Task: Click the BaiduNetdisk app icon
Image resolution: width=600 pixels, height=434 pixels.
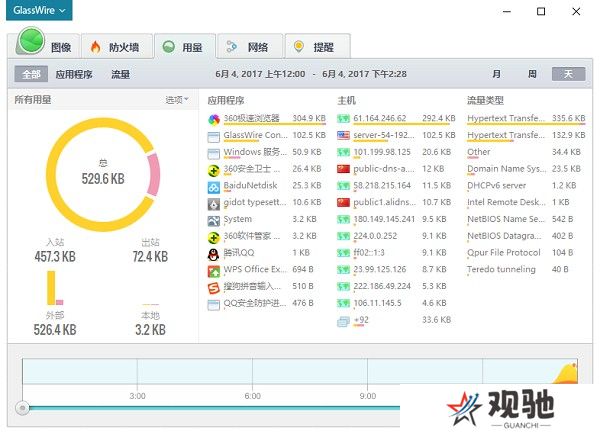Action: click(214, 187)
